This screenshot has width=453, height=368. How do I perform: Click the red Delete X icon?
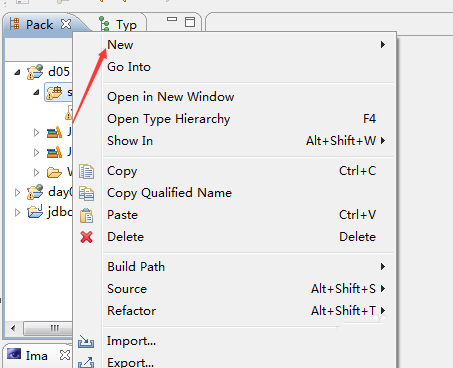87,237
